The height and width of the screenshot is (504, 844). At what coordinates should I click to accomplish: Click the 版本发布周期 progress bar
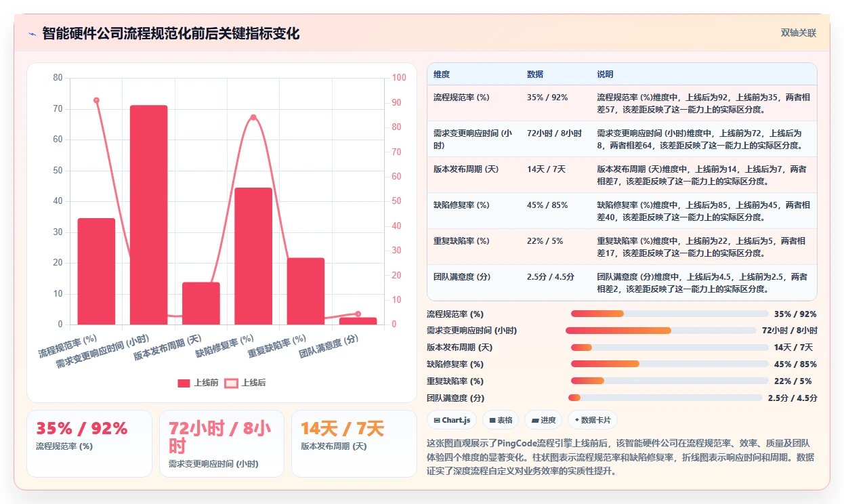tap(669, 348)
